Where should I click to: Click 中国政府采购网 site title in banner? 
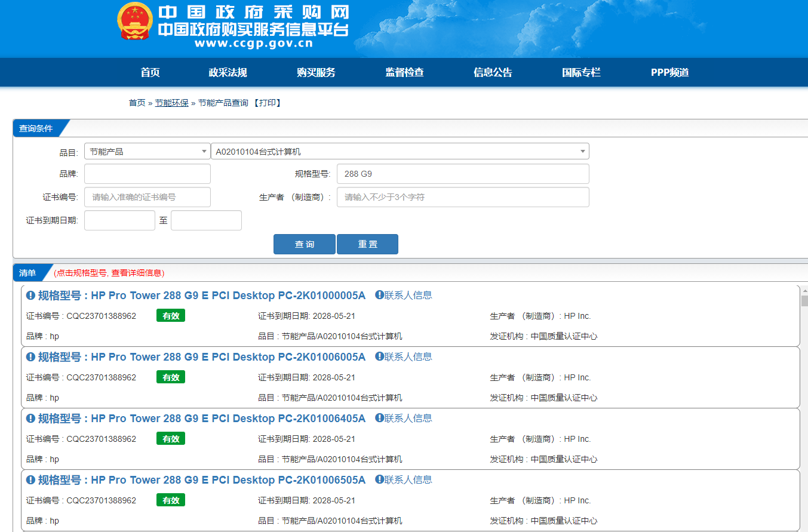click(x=253, y=12)
